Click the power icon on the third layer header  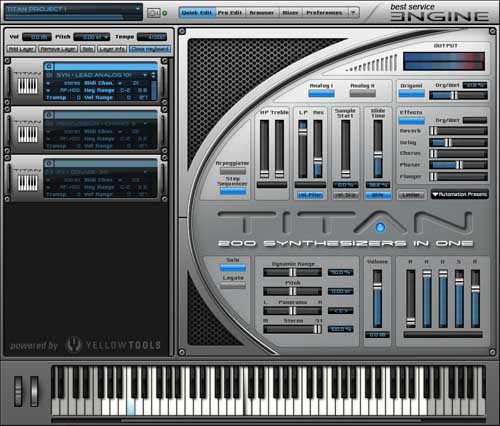(x=49, y=163)
